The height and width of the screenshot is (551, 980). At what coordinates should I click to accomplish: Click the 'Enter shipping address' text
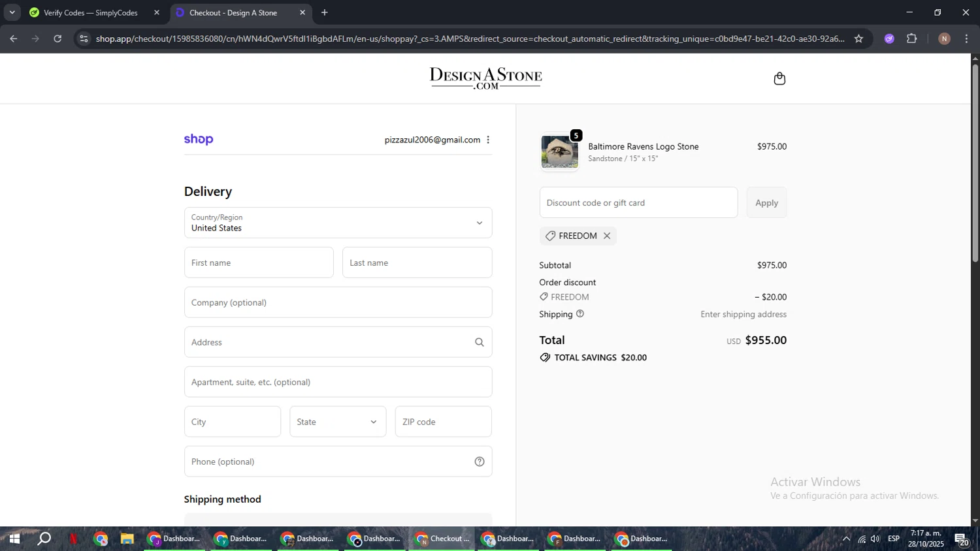[743, 314]
